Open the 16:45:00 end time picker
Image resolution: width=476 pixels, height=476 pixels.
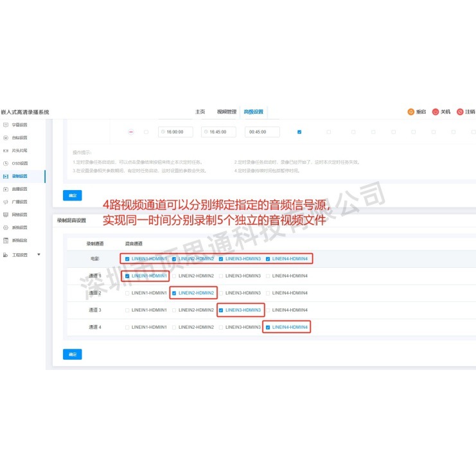pyautogui.click(x=218, y=132)
